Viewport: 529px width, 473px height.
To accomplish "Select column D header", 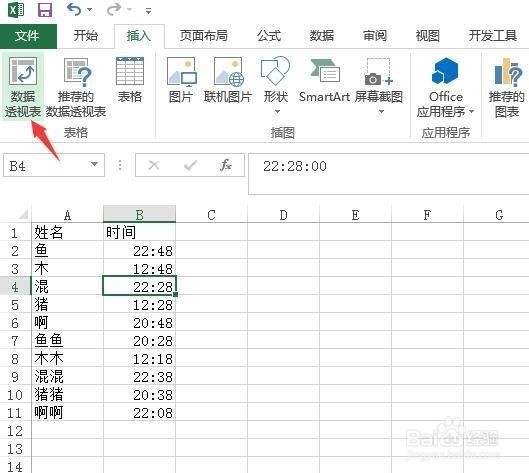I will click(283, 215).
